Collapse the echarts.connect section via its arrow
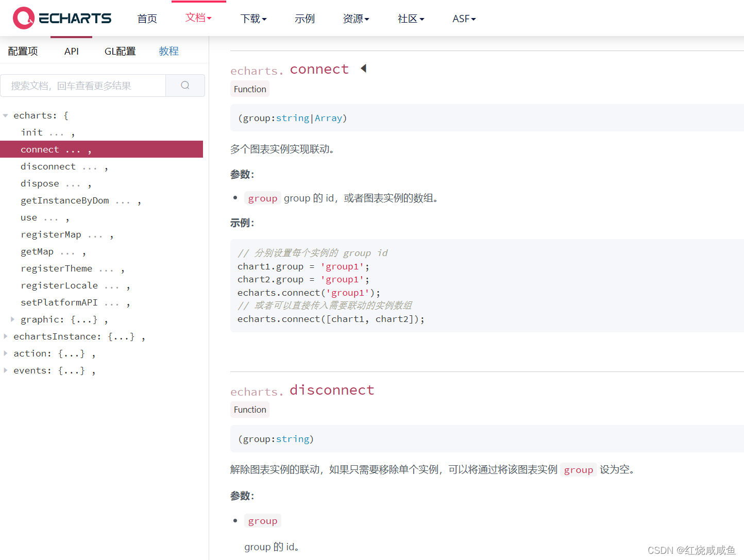 point(363,67)
